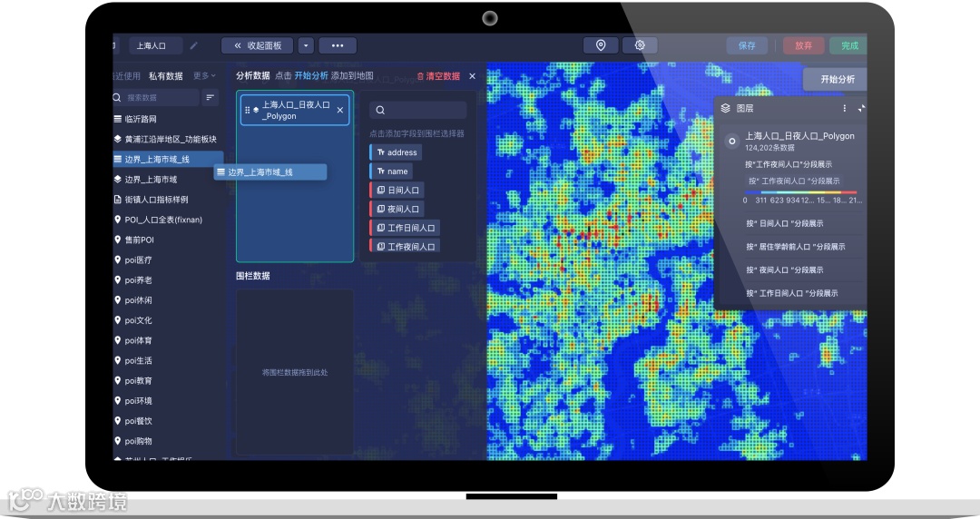Select poi教育 in the data list
Image resolution: width=980 pixels, height=519 pixels.
coord(138,380)
